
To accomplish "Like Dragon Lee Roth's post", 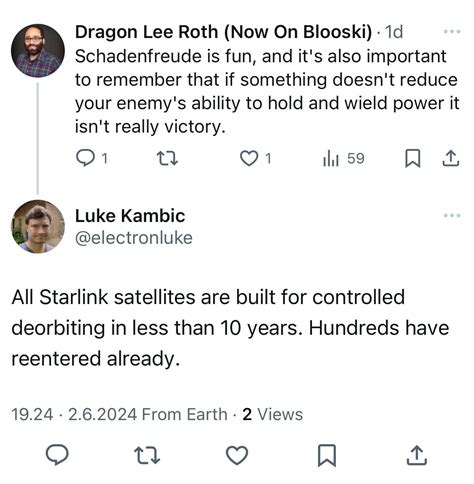I will [256, 158].
